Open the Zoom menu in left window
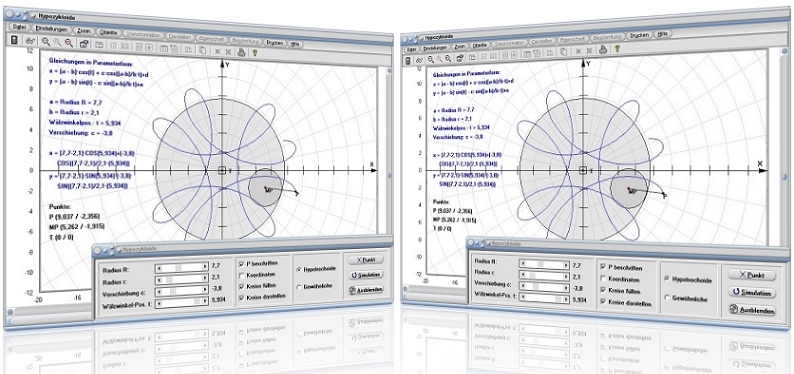 point(84,30)
